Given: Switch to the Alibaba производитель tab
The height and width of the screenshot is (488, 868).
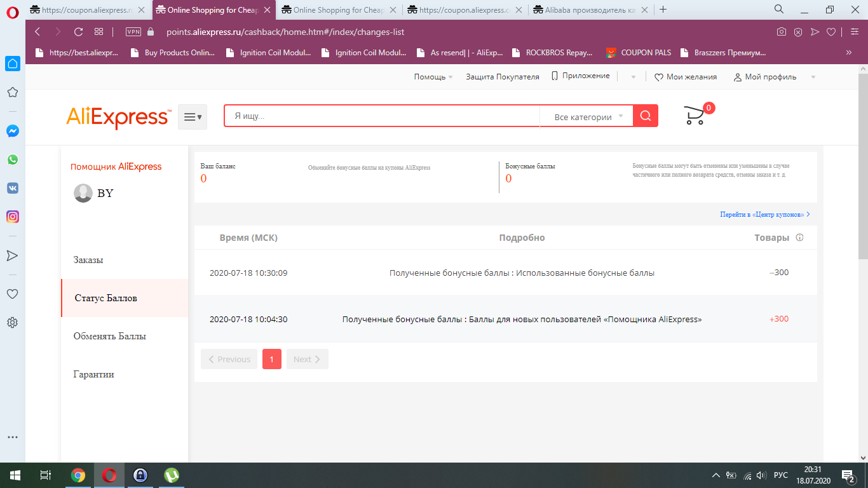Looking at the screenshot, I should 592,10.
